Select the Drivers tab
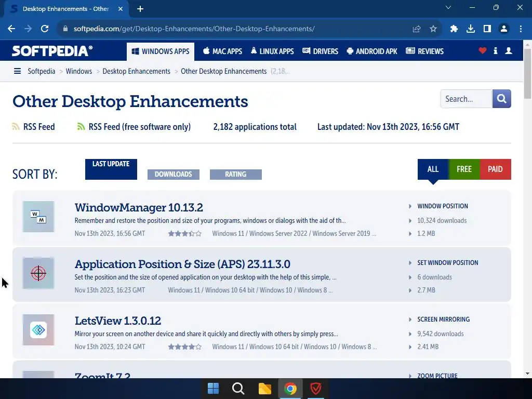The image size is (532, 399). pyautogui.click(x=320, y=51)
